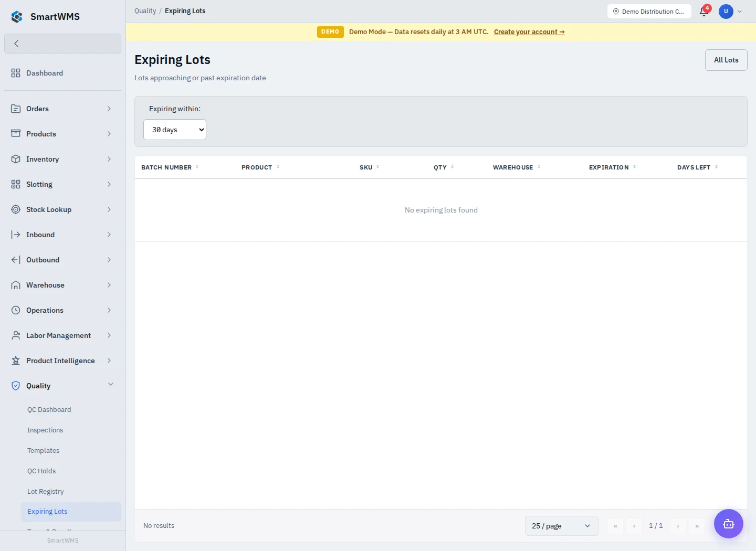The height and width of the screenshot is (551, 756).
Task: Click the Labor Management person icon
Action: [x=16, y=335]
